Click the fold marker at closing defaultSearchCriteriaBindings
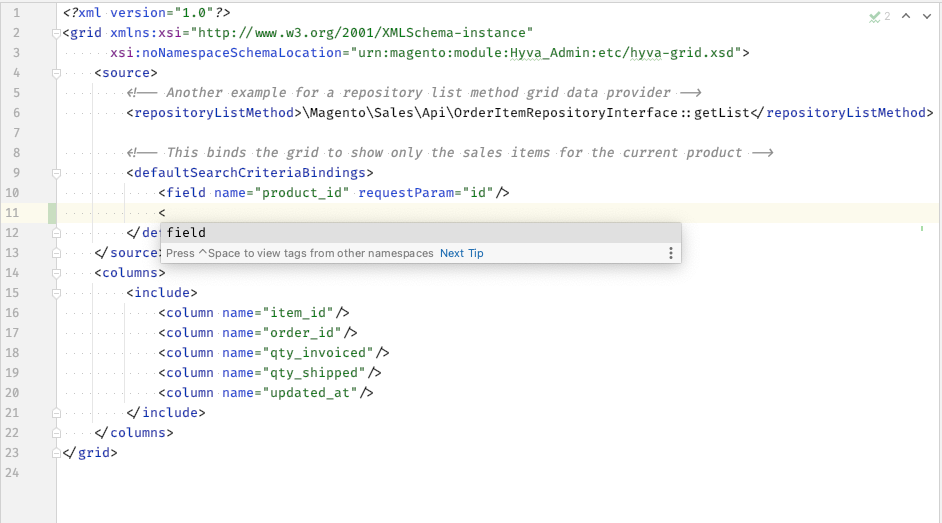942x523 pixels. click(56, 233)
